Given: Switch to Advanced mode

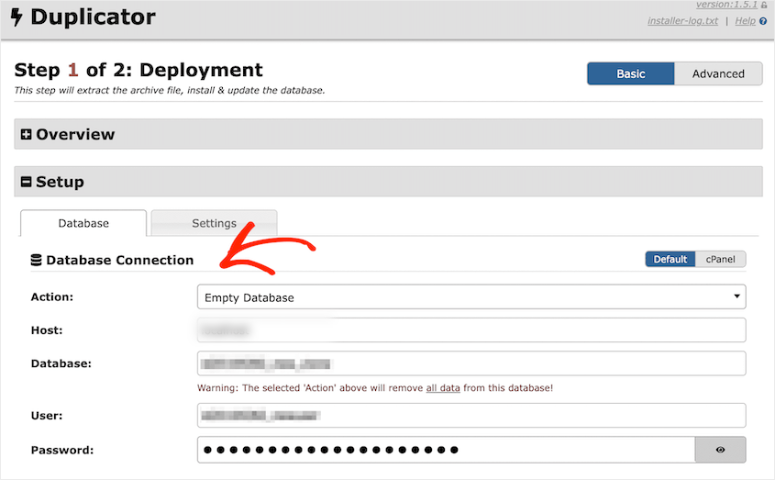Looking at the screenshot, I should (x=718, y=74).
